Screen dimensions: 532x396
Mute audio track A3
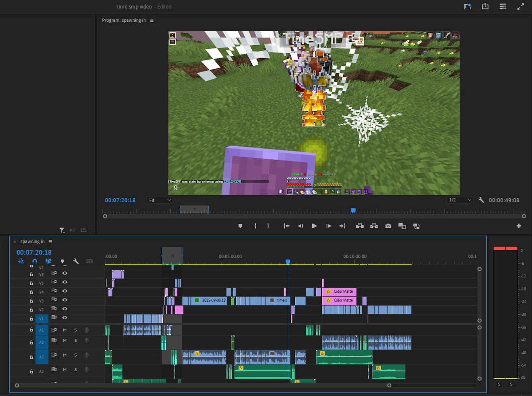tap(65, 355)
